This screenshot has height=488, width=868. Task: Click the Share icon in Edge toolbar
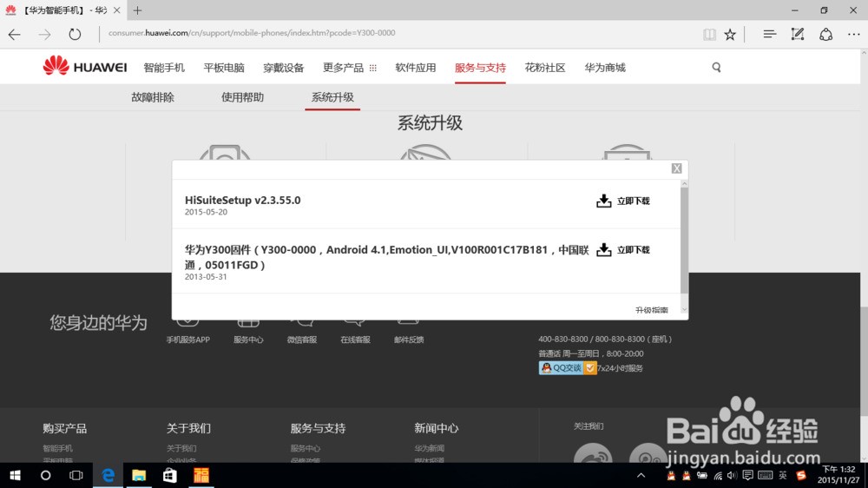pos(826,35)
